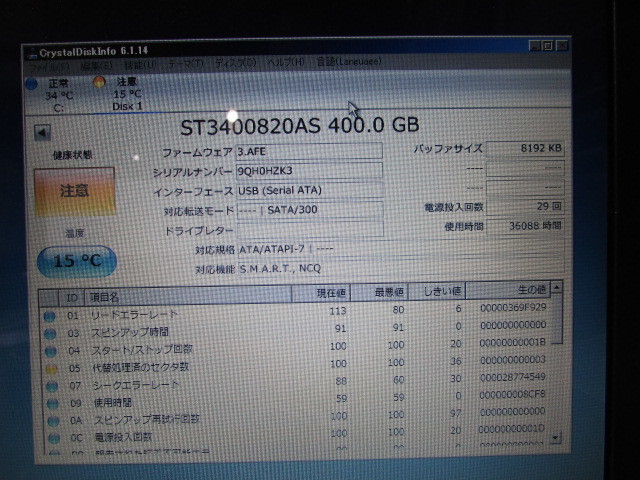Image resolution: width=640 pixels, height=480 pixels.
Task: Select the スピンアップ時間 row name
Action: [130, 332]
